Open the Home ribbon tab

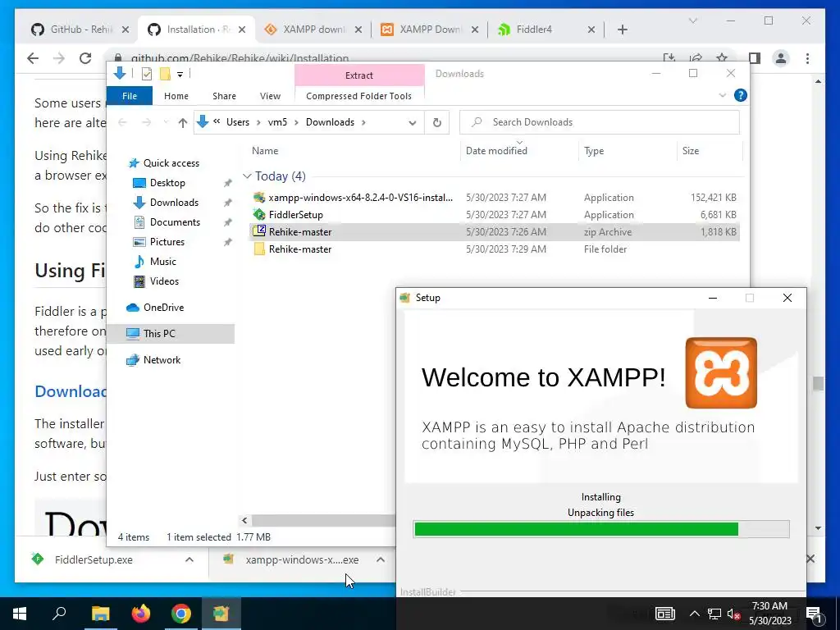click(x=176, y=96)
